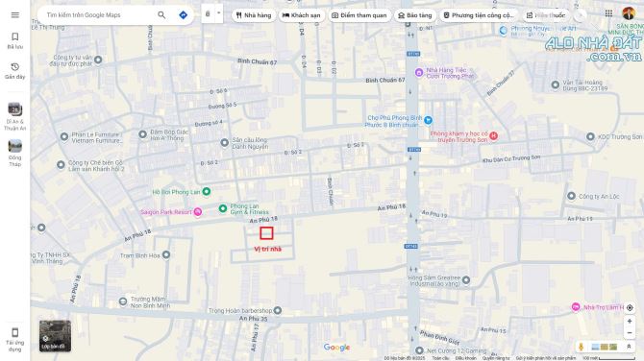Select the yellow Pegman Street View icon
644x361 pixels.
coord(582,347)
